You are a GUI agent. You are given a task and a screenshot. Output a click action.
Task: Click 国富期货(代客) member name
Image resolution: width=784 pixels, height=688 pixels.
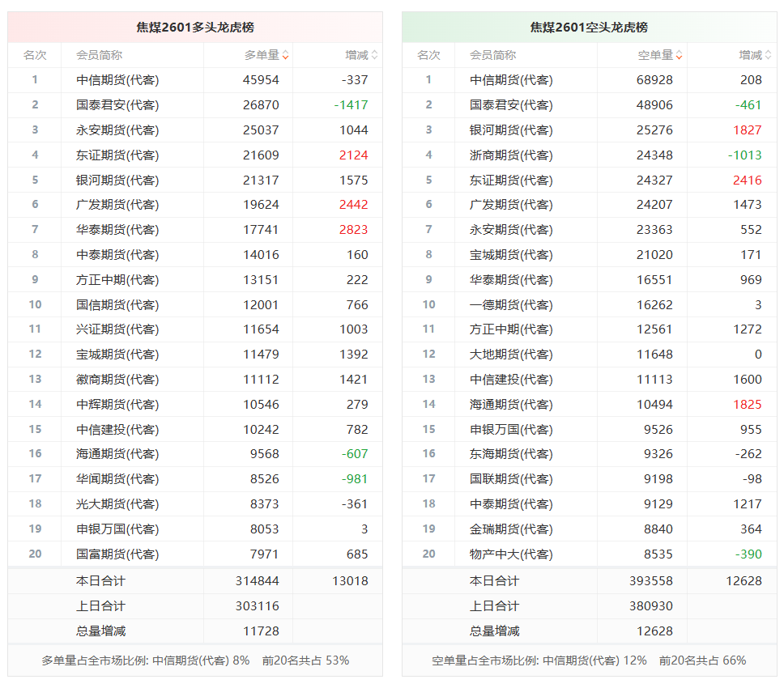pos(117,554)
